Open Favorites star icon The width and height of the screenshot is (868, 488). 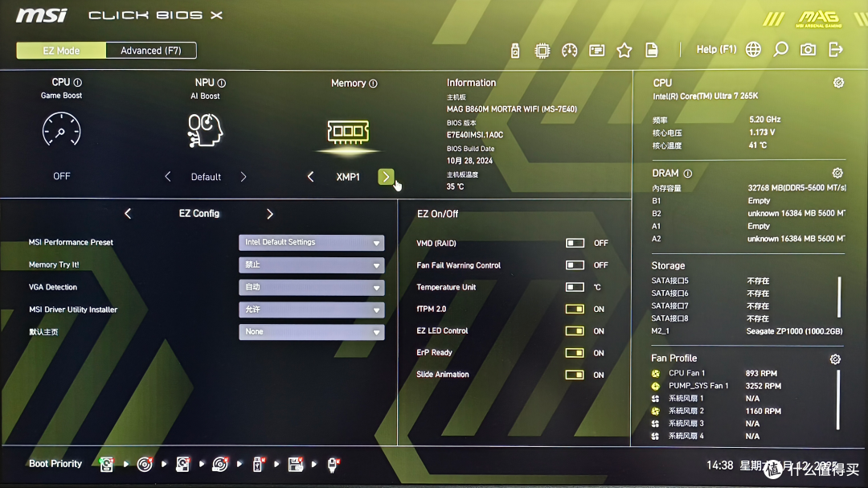624,51
